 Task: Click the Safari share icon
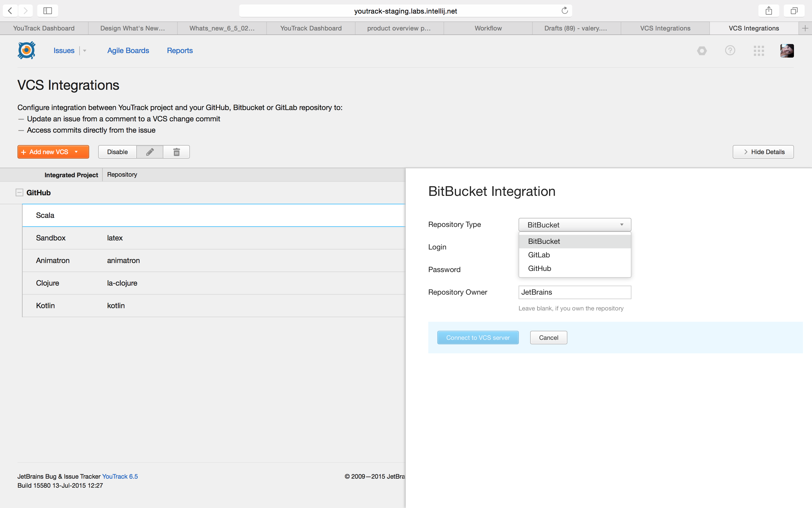point(769,11)
